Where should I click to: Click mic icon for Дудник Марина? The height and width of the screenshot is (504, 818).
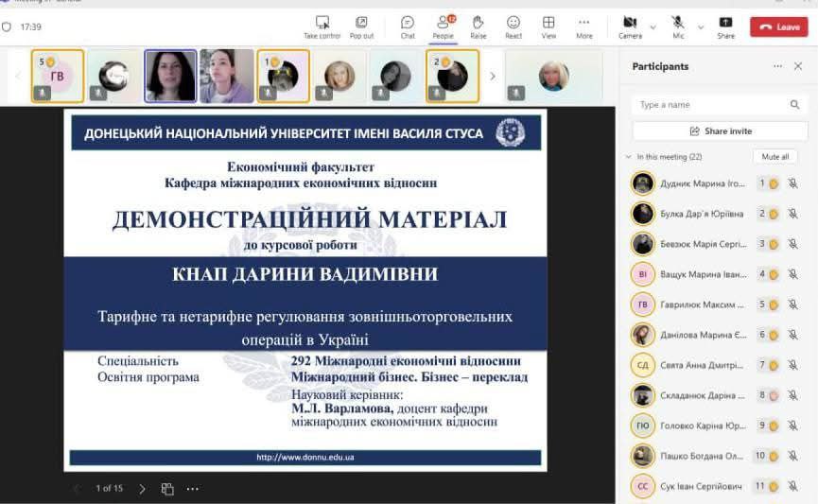coord(793,183)
